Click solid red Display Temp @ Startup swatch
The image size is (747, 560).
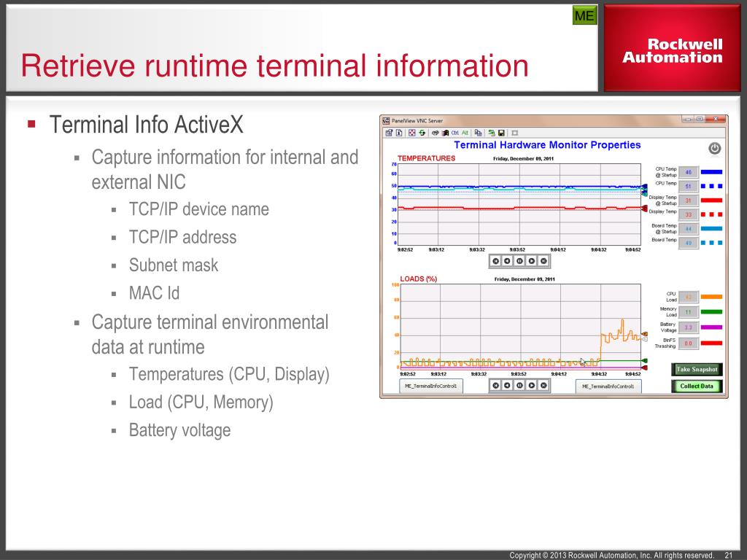712,201
